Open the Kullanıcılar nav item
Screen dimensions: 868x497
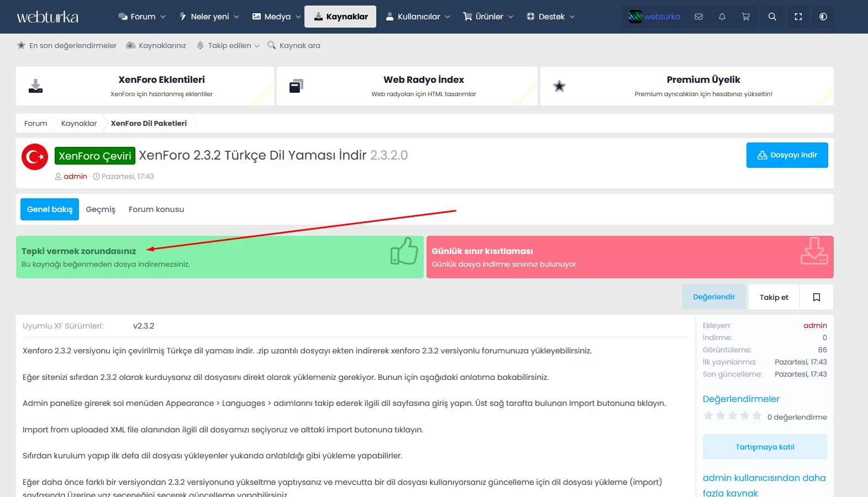[413, 17]
